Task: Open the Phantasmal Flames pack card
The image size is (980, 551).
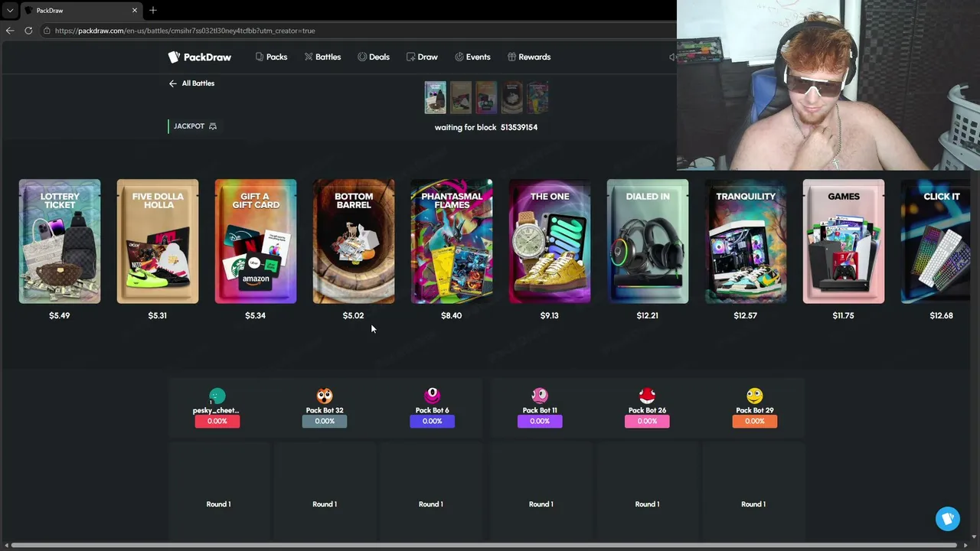Action: tap(452, 241)
